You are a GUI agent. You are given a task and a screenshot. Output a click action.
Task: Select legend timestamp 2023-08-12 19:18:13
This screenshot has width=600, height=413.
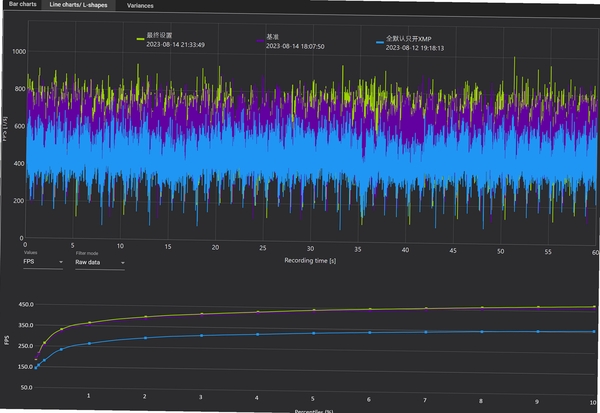coord(415,48)
